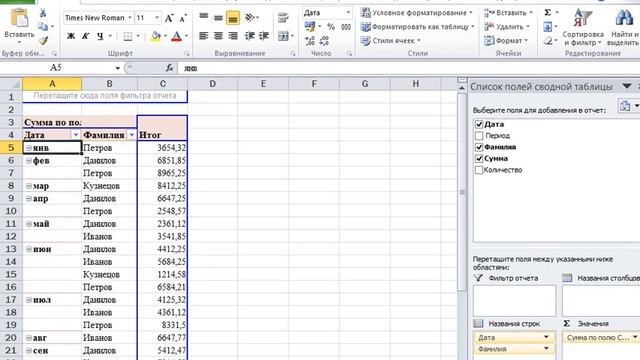Open the Формат cells button
Image resolution: width=640 pixels, height=360 pixels.
point(506,41)
